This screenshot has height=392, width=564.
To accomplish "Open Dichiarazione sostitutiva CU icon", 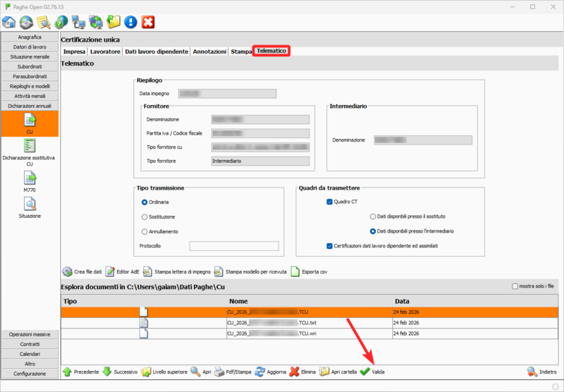I will [30, 146].
